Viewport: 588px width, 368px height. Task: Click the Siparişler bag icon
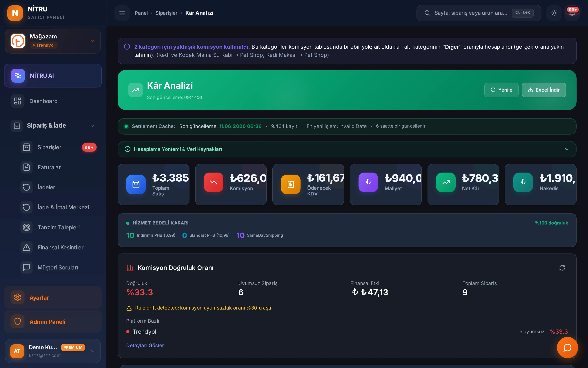(x=27, y=147)
